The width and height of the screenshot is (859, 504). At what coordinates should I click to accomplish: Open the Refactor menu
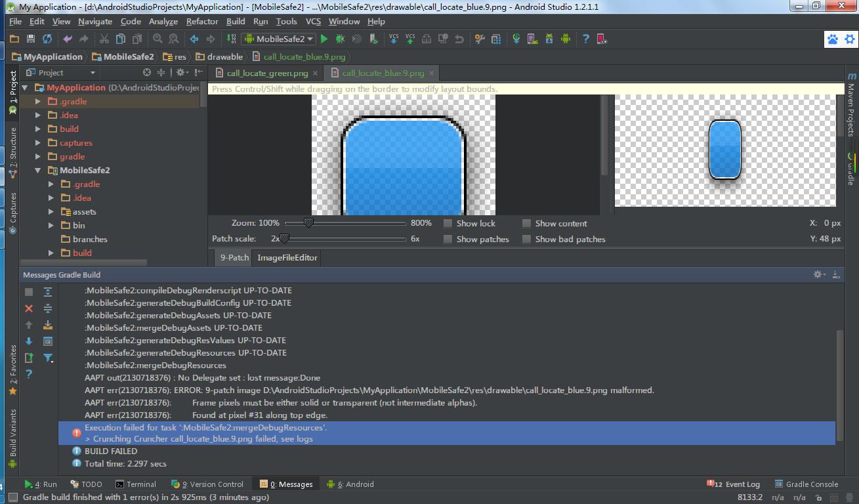[202, 21]
